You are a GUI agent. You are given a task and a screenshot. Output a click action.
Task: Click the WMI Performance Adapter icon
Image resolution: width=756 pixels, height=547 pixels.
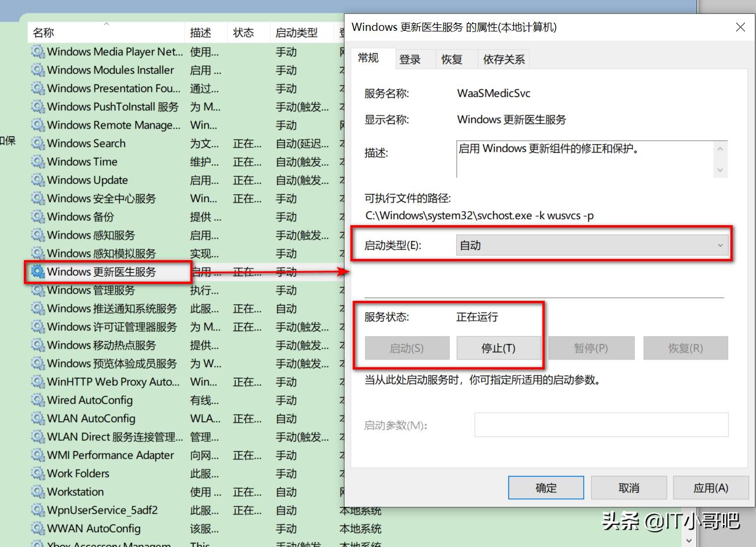pos(38,455)
